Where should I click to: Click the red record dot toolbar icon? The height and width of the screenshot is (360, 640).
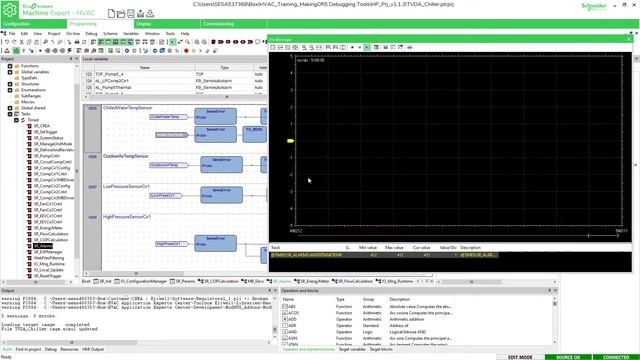click(x=186, y=51)
